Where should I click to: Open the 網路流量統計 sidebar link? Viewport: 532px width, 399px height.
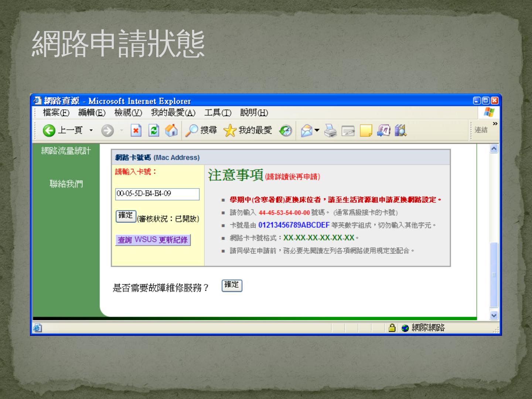(x=66, y=151)
